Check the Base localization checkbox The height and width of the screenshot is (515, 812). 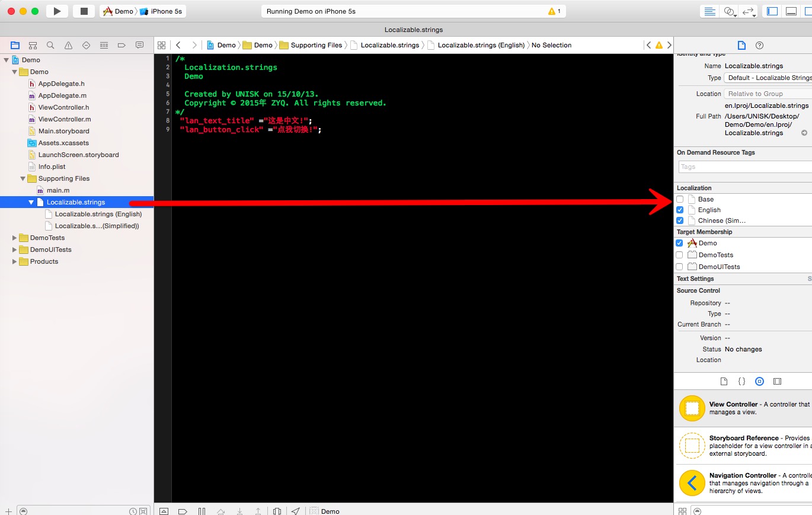pos(680,199)
